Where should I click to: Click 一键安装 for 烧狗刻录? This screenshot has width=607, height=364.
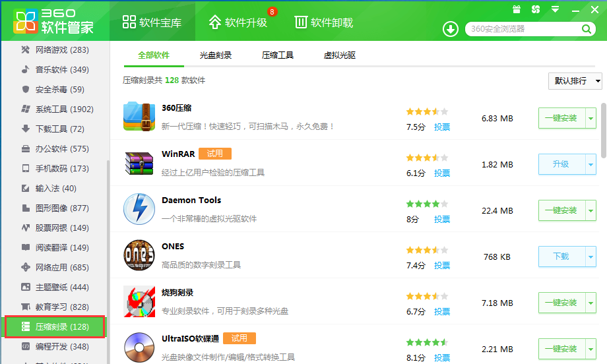[561, 303]
